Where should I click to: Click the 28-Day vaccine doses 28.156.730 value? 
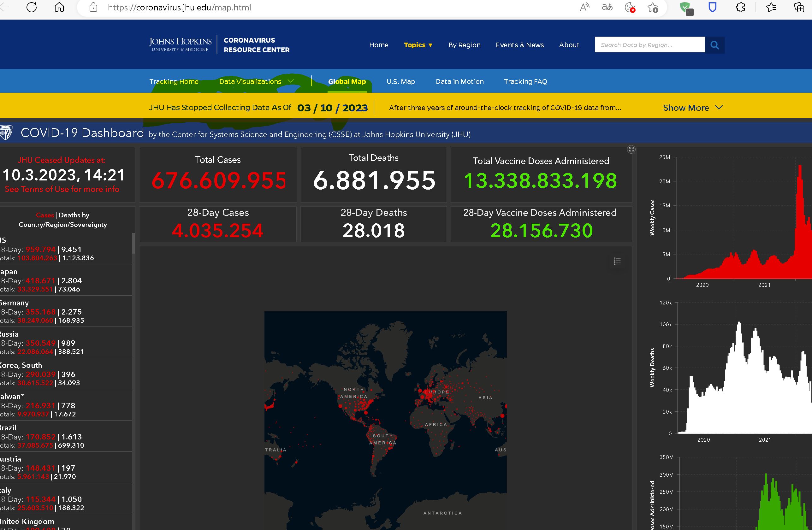pyautogui.click(x=542, y=231)
